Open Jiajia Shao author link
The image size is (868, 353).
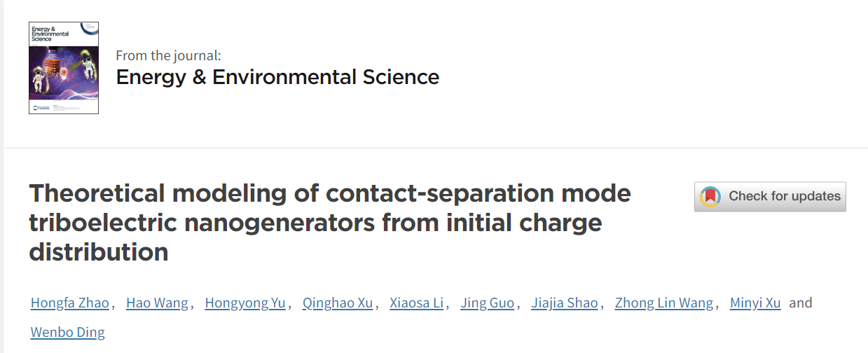tap(565, 303)
